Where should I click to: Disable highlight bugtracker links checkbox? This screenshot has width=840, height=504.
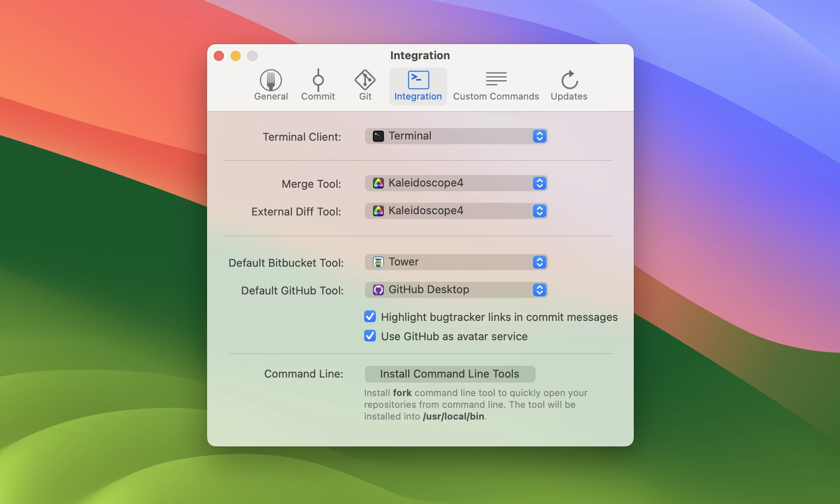click(x=370, y=316)
